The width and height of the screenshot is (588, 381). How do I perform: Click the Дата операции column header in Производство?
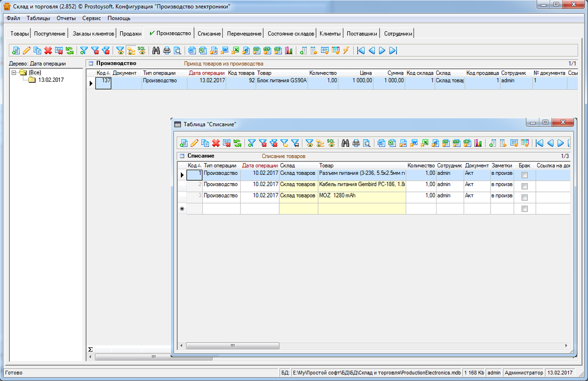[x=207, y=73]
